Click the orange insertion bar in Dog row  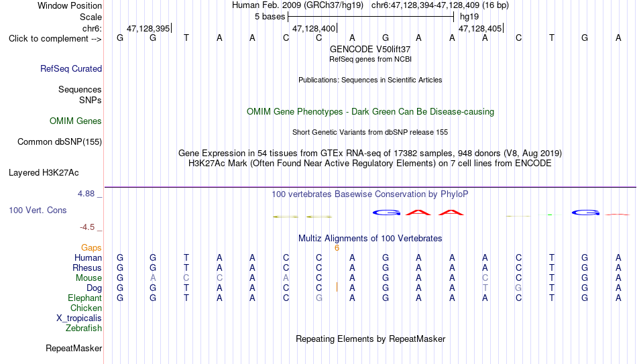(337, 288)
